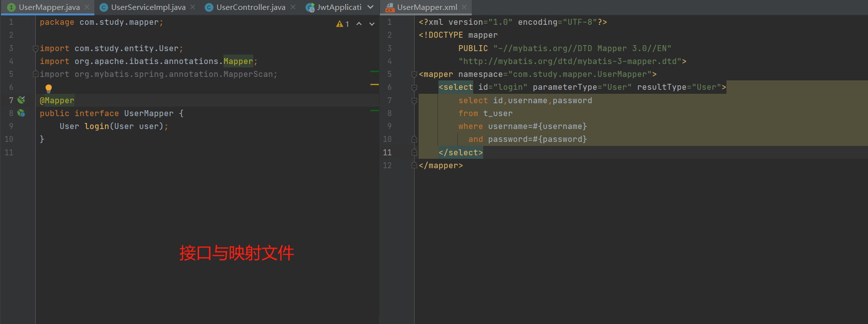This screenshot has width=868, height=324.
Task: Close the UserServiceImpl.java tab
Action: (x=193, y=7)
